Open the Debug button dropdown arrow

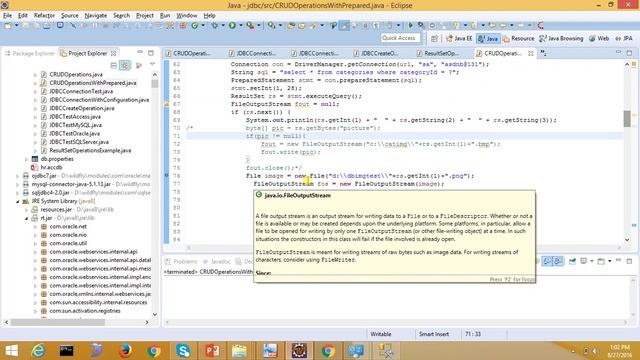(222, 26)
